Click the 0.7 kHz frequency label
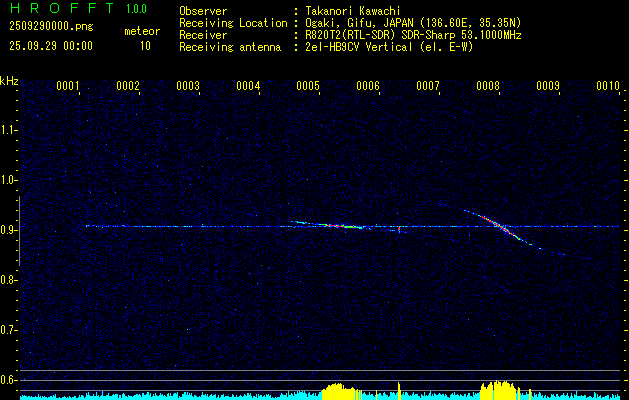Viewport: 629px width, 400px height. coord(8,330)
